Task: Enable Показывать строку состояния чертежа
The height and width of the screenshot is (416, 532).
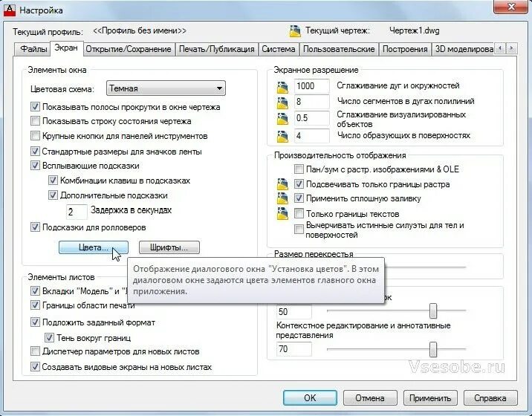Action: point(35,121)
